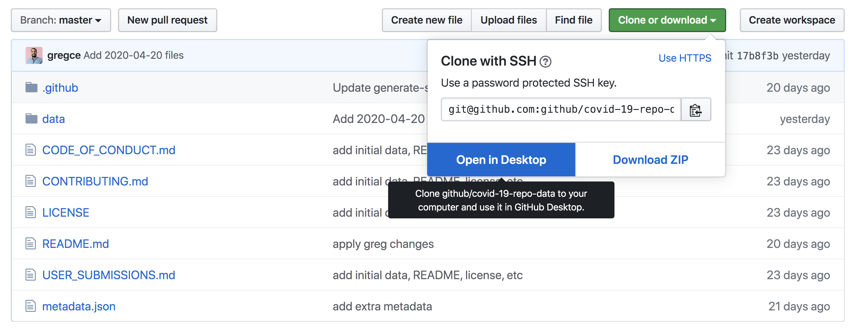Click New pull request button
The image size is (868, 328).
167,20
